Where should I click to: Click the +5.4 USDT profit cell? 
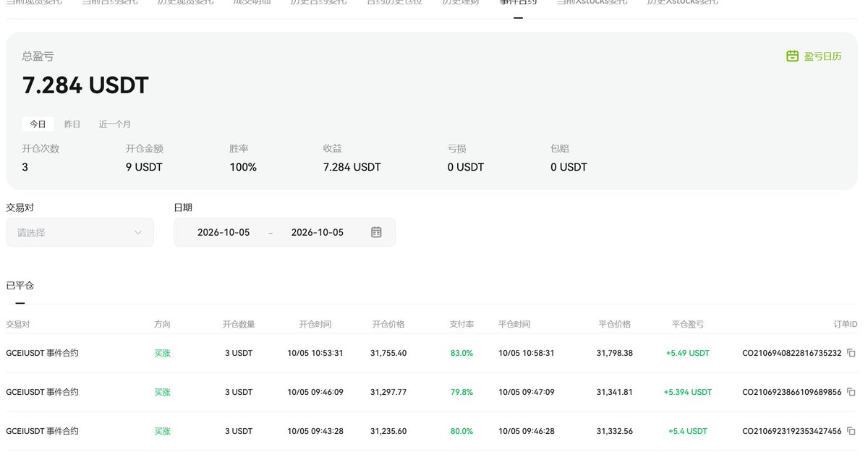tap(688, 432)
